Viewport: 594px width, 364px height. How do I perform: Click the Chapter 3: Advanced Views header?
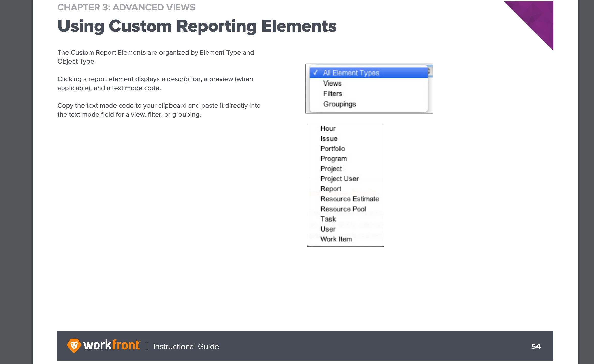pyautogui.click(x=126, y=7)
